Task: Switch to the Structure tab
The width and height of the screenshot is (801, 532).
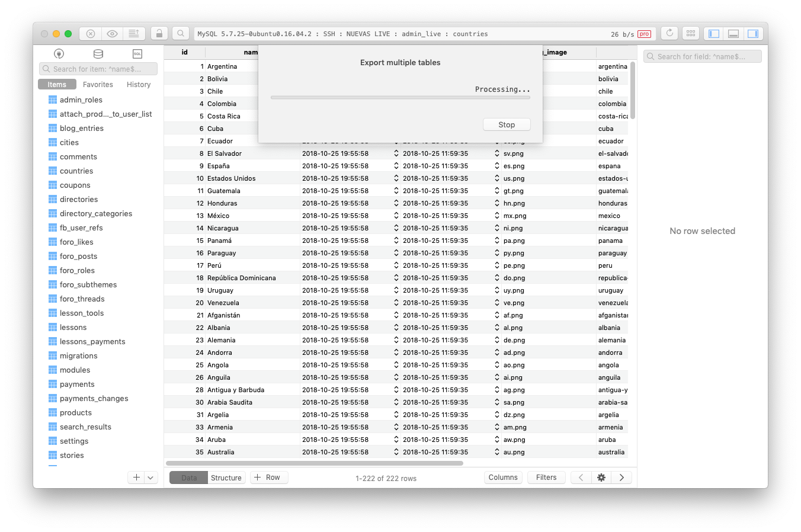Action: click(226, 477)
